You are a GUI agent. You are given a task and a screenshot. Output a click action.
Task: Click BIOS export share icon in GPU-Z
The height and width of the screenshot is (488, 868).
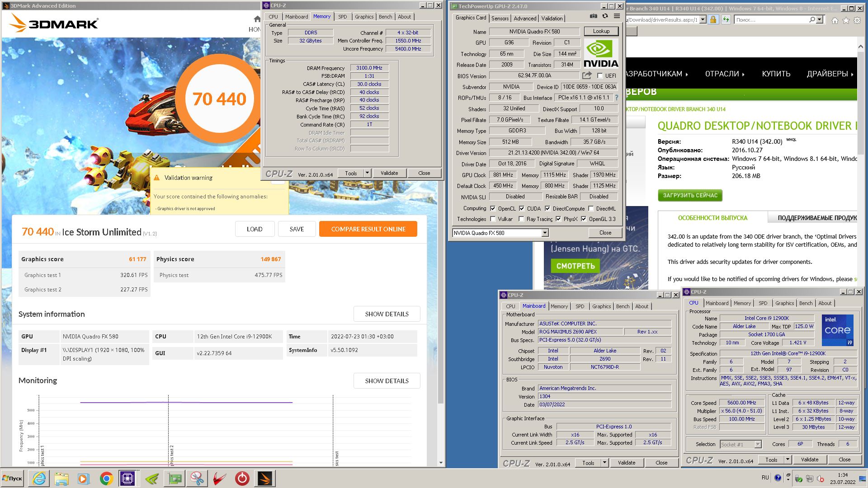pyautogui.click(x=587, y=75)
